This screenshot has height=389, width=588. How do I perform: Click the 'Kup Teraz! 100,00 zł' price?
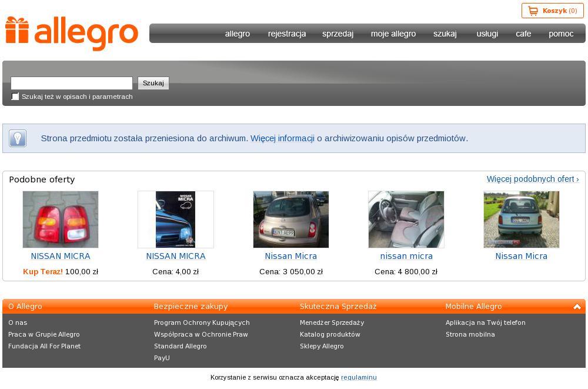pyautogui.click(x=61, y=271)
